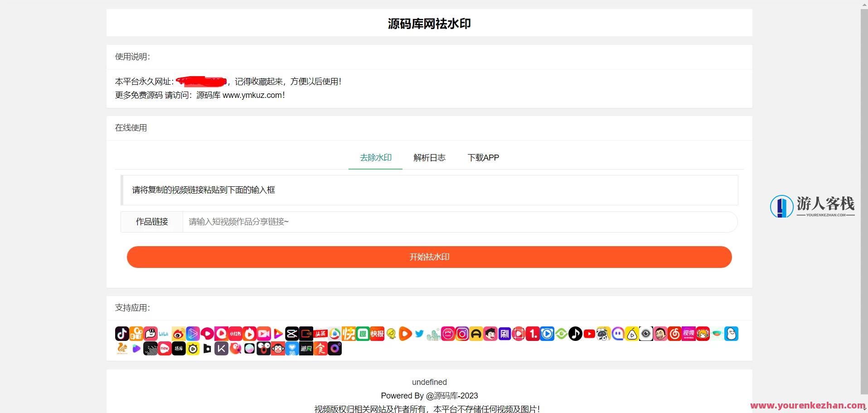The width and height of the screenshot is (868, 413).
Task: Open the Xiaohongshu (小红书) icon
Action: (235, 334)
